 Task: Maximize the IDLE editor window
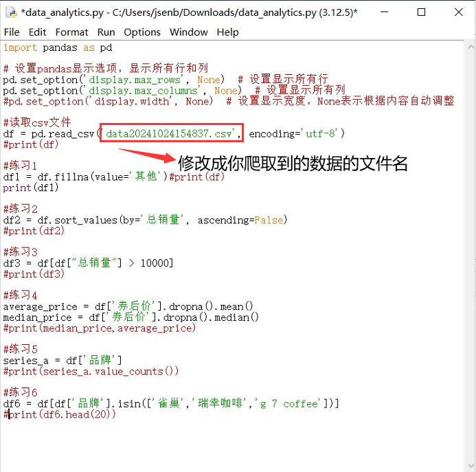coord(422,12)
